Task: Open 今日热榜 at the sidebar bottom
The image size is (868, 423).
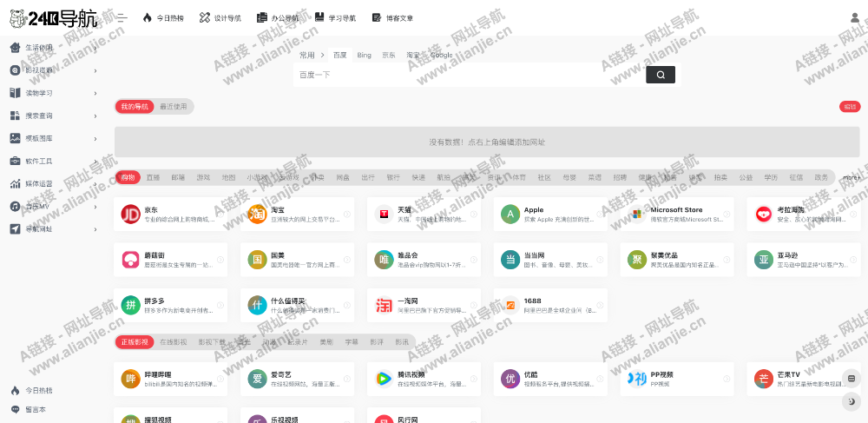Action: [31, 391]
